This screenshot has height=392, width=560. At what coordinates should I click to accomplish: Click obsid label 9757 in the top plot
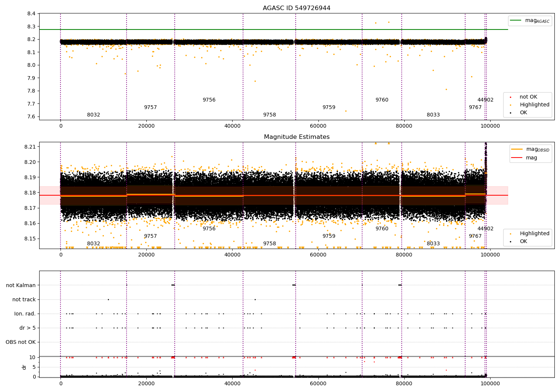[x=150, y=108]
